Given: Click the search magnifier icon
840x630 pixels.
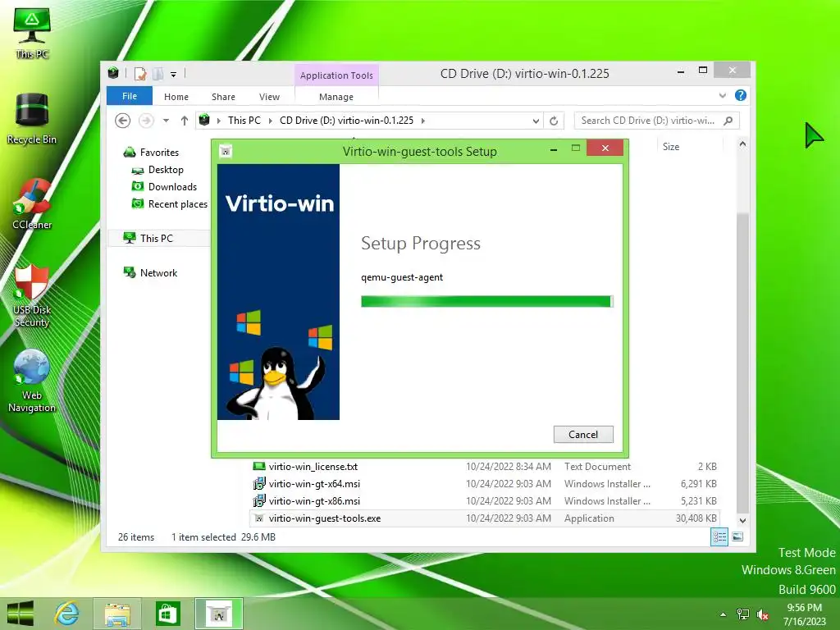Looking at the screenshot, I should [728, 121].
